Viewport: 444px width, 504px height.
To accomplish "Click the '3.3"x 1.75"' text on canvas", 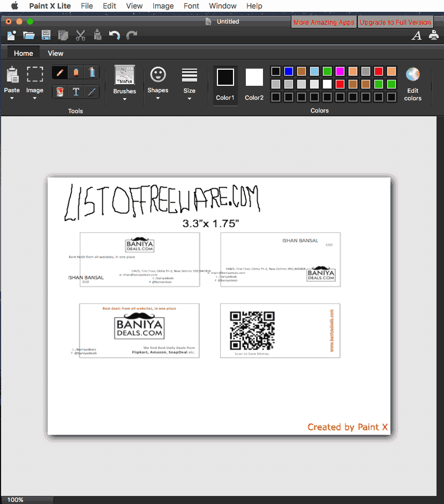I will coord(210,224).
